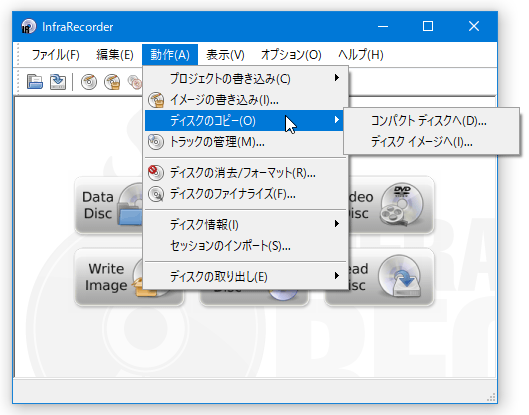Open the オプション(O) menu
This screenshot has height=415, width=529.
coord(291,54)
